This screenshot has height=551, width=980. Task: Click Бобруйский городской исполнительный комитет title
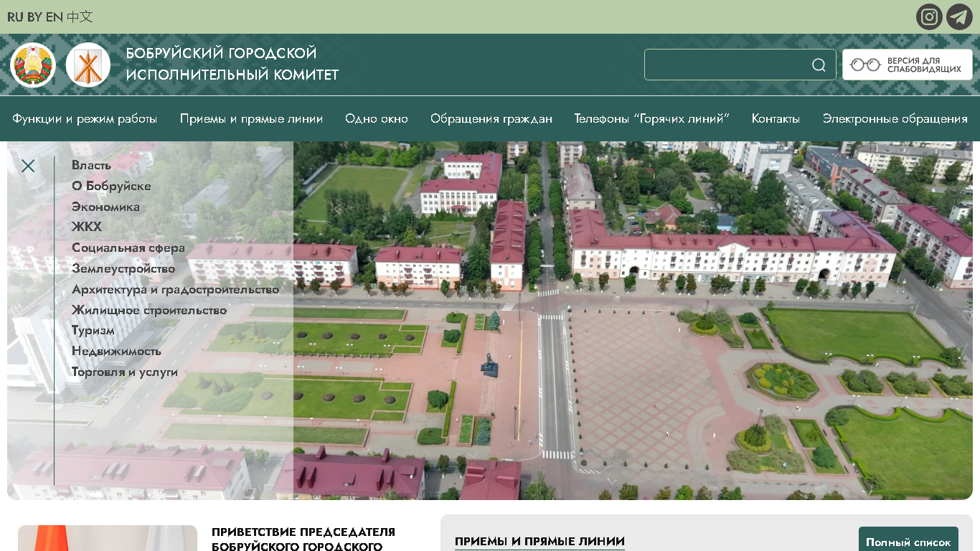tap(232, 64)
